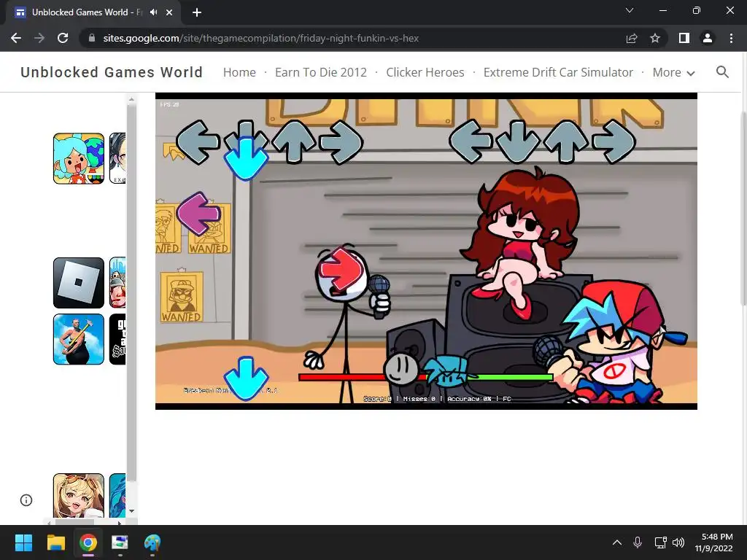Show hidden system tray icons
Viewport: 747px width, 560px height.
(617, 542)
